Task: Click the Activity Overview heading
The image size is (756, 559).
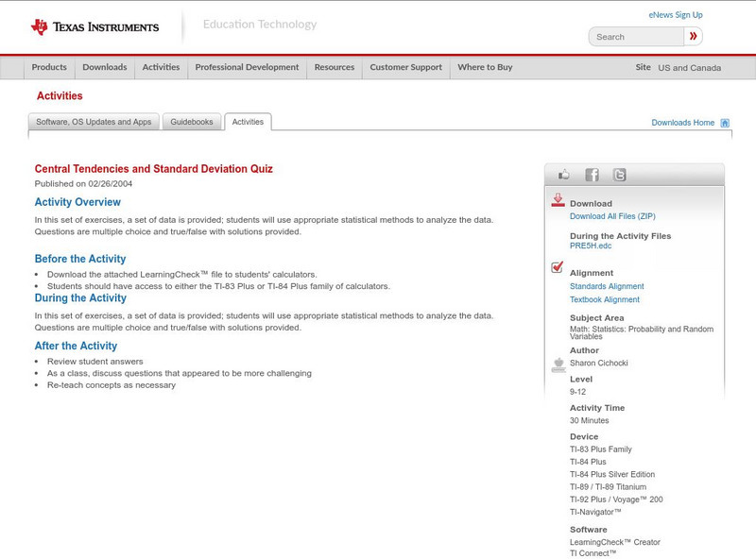Action: coord(77,202)
